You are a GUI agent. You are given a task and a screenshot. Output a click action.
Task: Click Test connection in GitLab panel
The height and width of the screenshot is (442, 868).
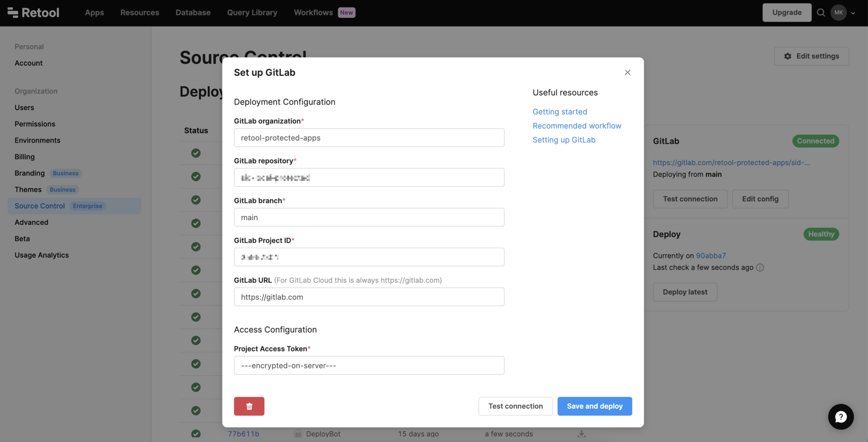[690, 199]
